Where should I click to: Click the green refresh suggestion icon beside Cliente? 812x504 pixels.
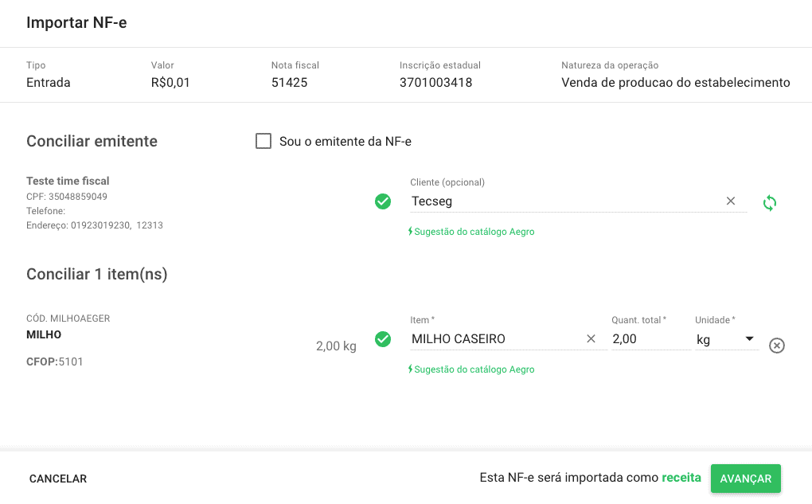pos(769,203)
